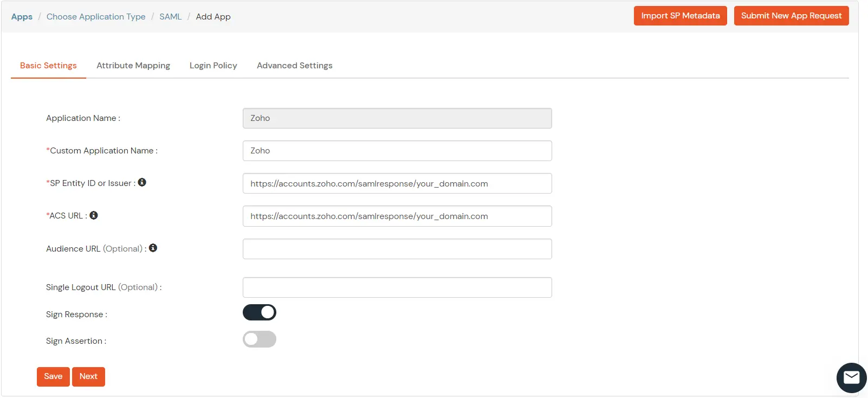
Task: Open the Advanced Settings tab
Action: tap(295, 66)
